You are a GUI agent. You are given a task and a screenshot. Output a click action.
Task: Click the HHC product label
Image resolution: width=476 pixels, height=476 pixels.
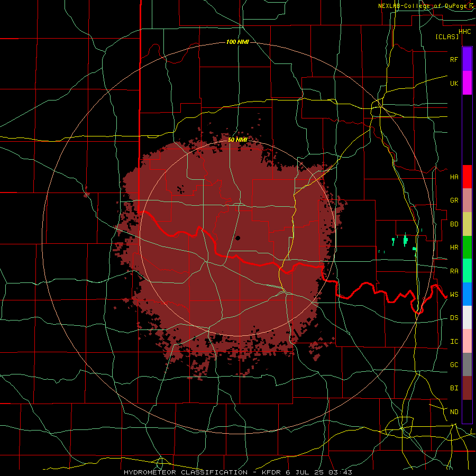tap(464, 32)
